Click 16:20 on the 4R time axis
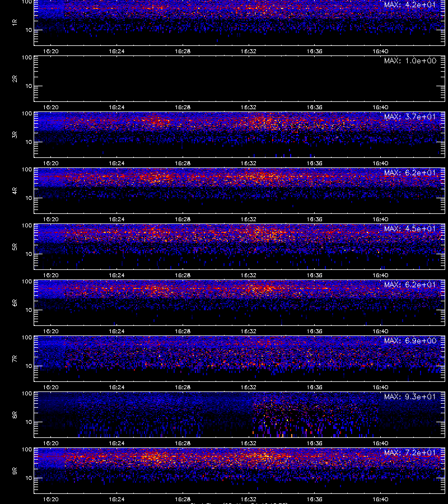448x504 pixels. (51, 220)
